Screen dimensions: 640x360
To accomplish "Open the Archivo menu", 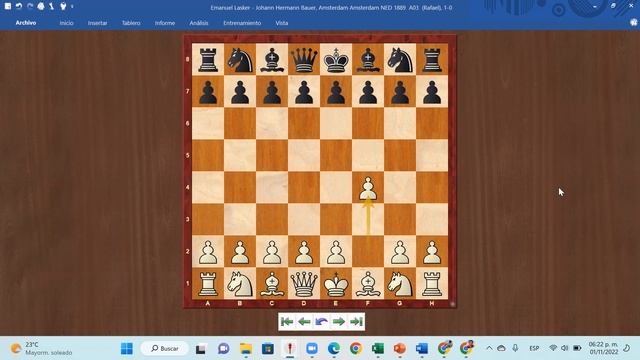I will [26, 23].
